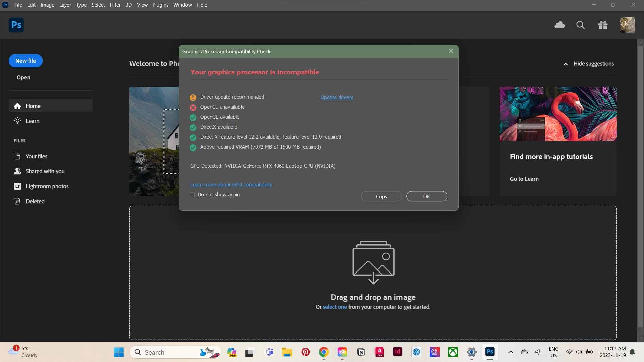Open Lightroom photos in sidebar
Screen dimensions: 644x362
click(47, 186)
